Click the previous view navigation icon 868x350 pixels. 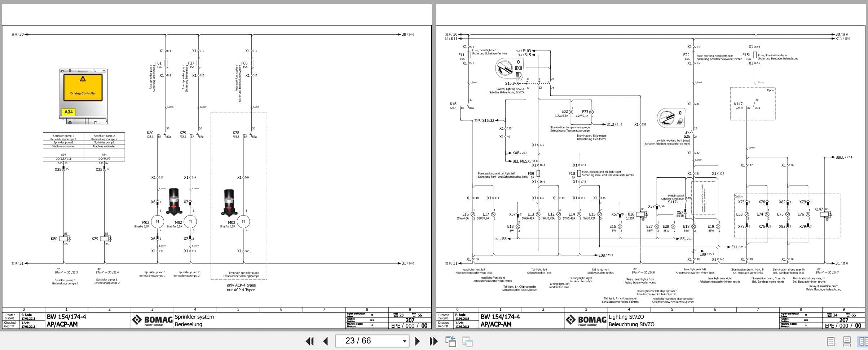451,341
